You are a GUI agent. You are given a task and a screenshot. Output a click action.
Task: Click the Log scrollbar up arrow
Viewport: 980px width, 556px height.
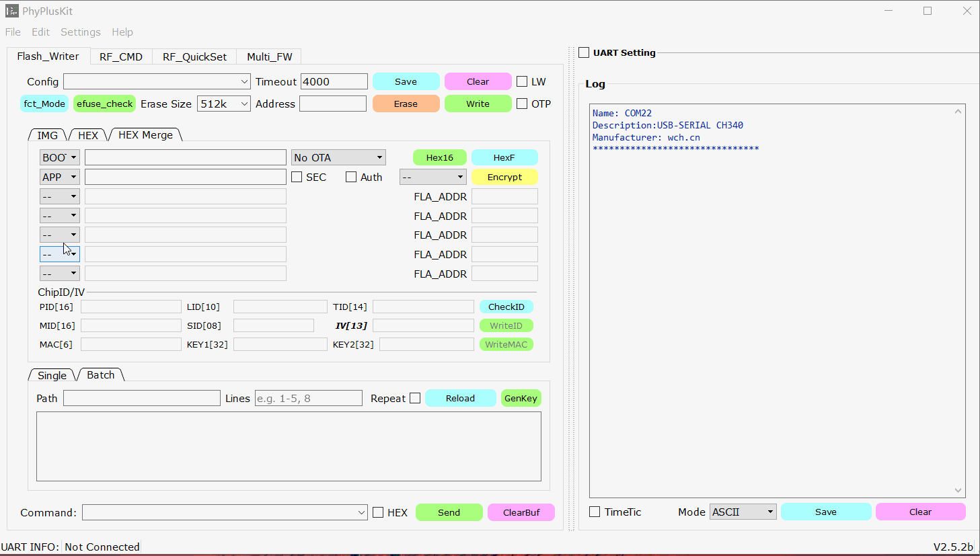958,111
